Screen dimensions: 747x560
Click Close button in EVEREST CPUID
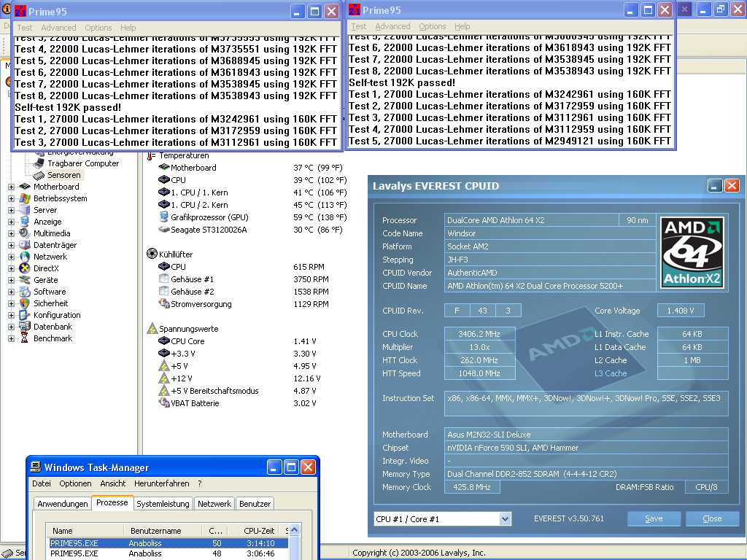712,518
